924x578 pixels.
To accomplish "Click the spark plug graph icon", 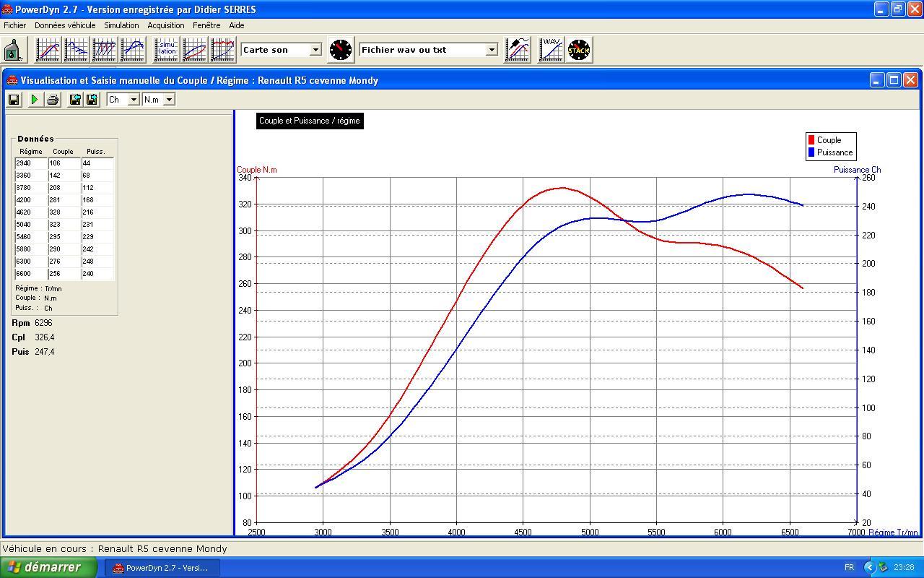I will click(x=518, y=50).
